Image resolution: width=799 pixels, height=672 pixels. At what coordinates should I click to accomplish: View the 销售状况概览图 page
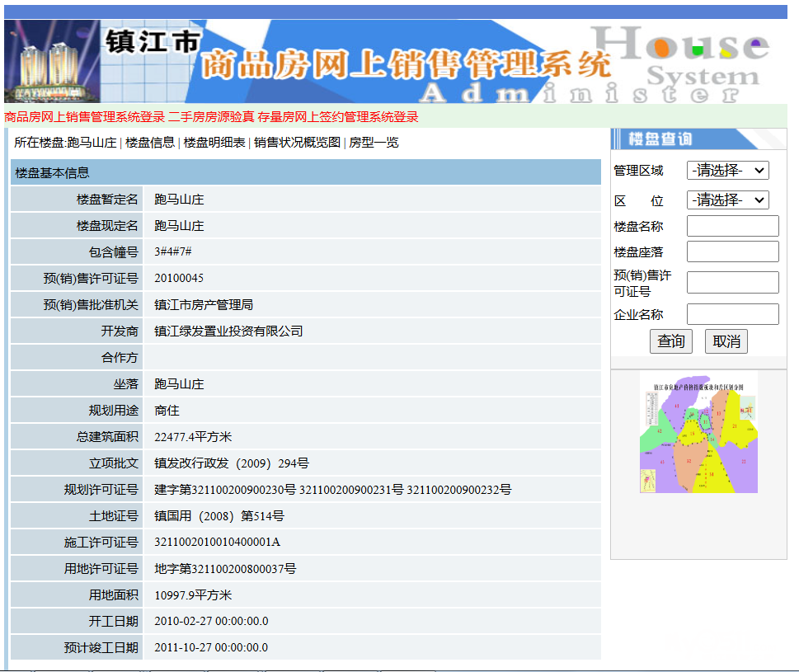coord(297,143)
